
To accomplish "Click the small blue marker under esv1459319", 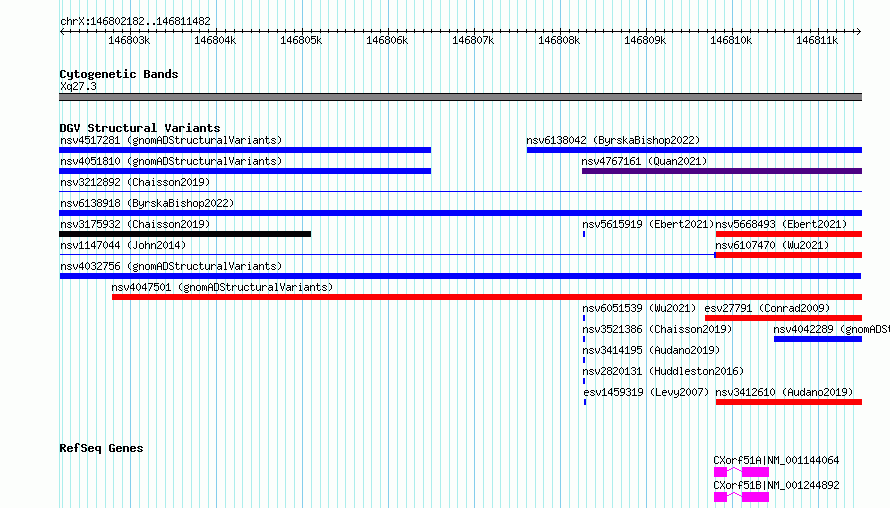I will coord(585,402).
